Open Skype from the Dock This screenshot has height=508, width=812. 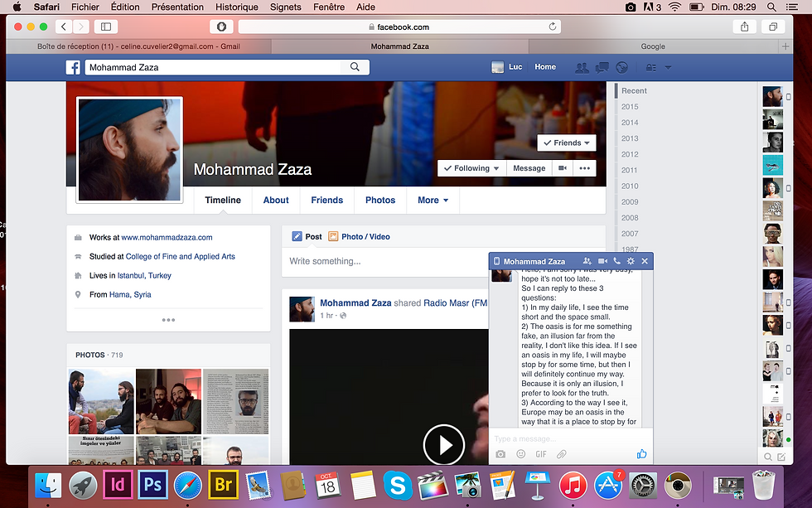point(398,485)
